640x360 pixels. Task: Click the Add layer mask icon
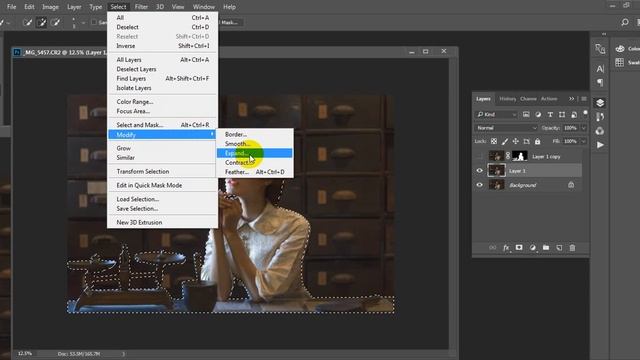coord(519,248)
